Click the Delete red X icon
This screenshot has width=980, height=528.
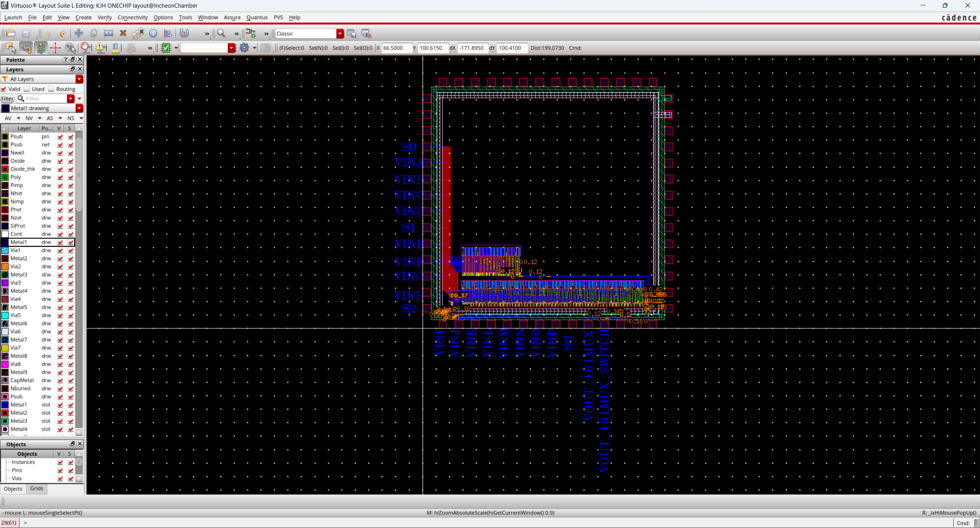(123, 33)
